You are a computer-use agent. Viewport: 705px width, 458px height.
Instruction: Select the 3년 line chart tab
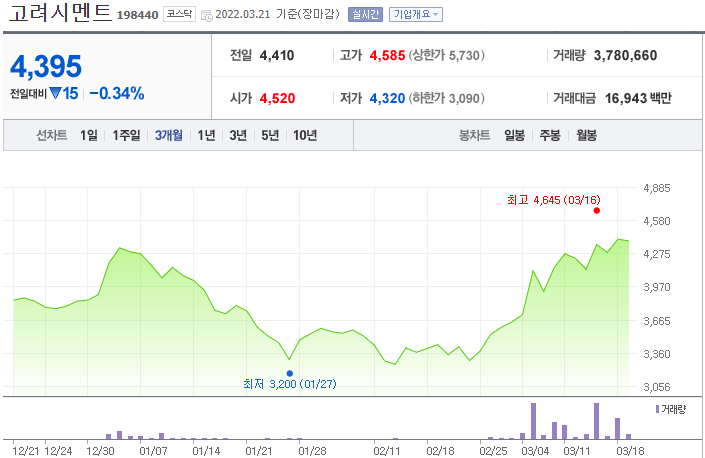pyautogui.click(x=238, y=135)
